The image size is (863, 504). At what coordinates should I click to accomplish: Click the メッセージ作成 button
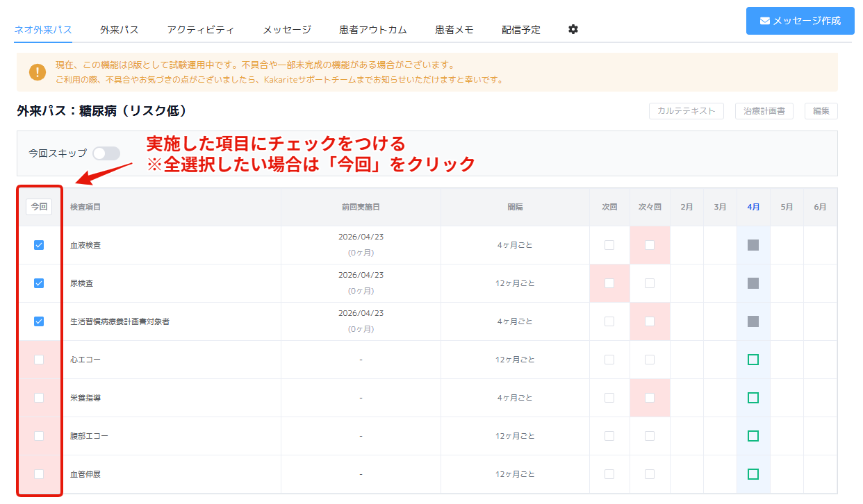point(800,21)
